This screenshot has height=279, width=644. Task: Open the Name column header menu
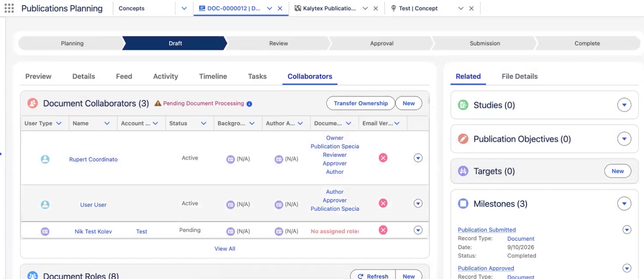pos(107,123)
